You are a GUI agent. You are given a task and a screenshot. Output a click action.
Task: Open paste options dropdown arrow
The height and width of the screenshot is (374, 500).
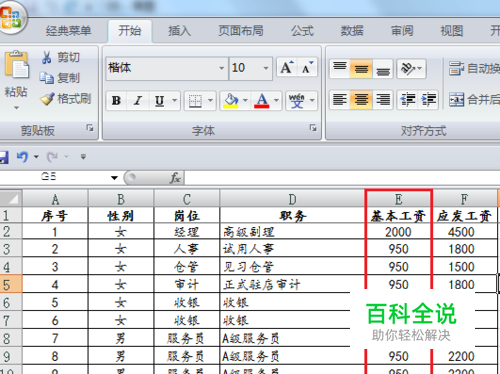pos(16,108)
